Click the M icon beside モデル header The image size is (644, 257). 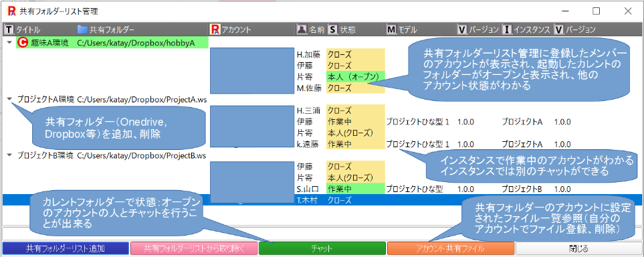point(391,29)
